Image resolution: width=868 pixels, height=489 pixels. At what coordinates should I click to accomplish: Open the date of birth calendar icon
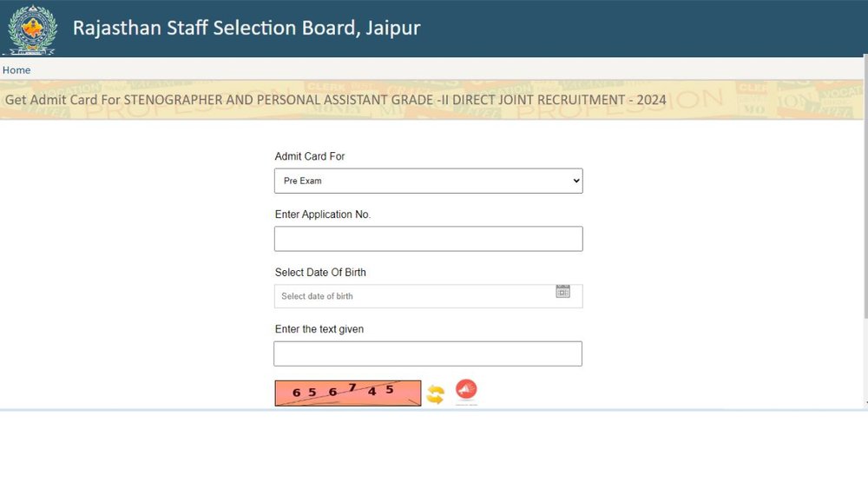(x=562, y=292)
